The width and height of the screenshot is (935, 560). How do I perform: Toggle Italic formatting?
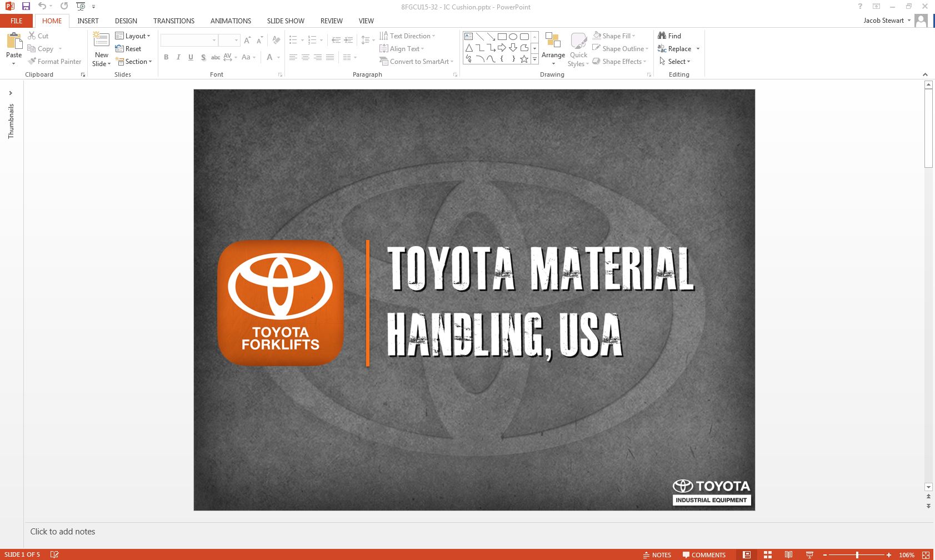coord(178,57)
